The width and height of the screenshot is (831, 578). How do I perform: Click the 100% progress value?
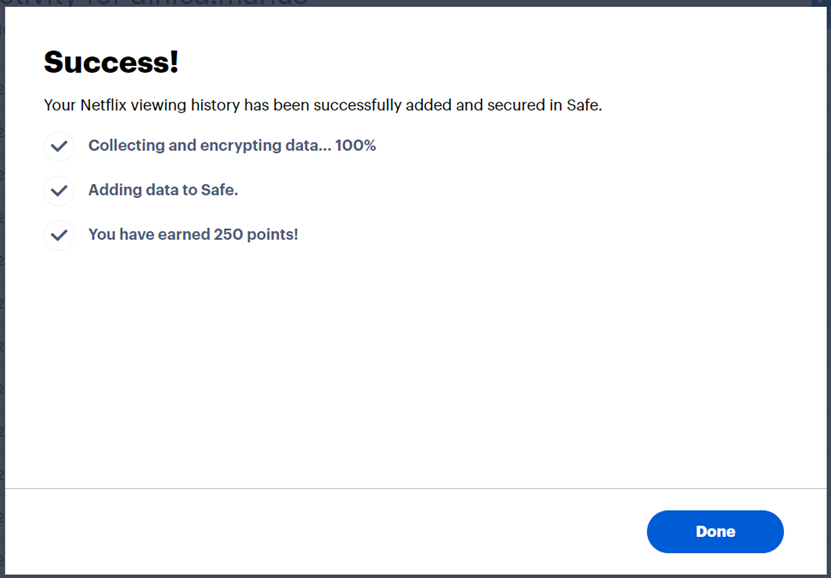pos(355,146)
